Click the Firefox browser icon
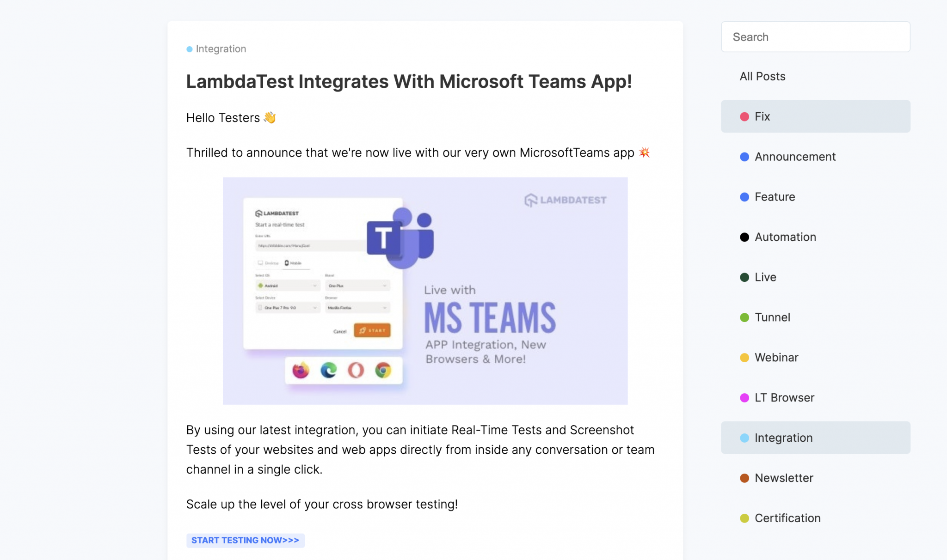This screenshot has height=560, width=947. (x=301, y=370)
